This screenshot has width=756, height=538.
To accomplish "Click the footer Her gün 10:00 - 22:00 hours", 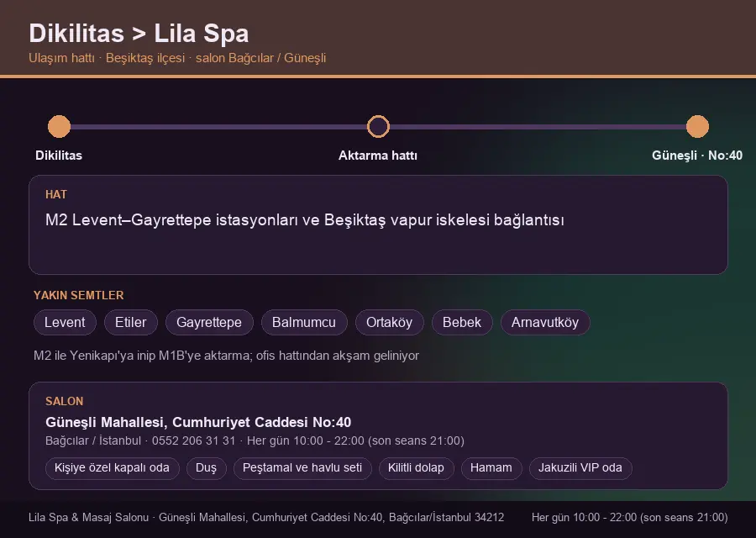I will 630,518.
